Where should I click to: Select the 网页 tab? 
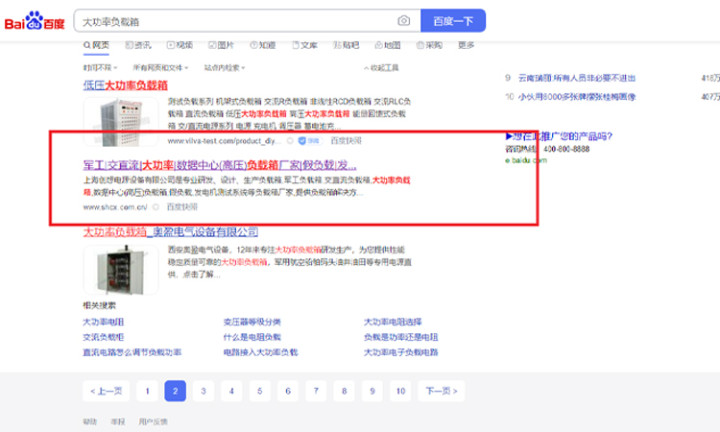click(x=96, y=45)
